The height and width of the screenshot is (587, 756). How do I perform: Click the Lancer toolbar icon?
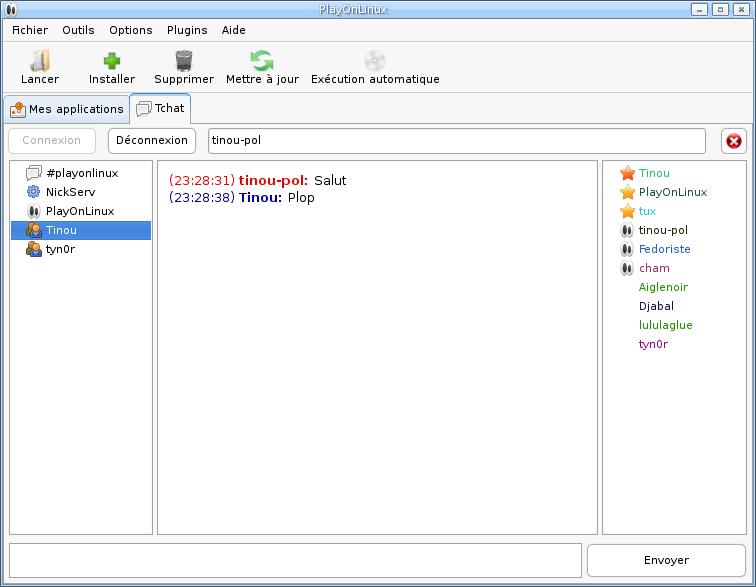[40, 61]
